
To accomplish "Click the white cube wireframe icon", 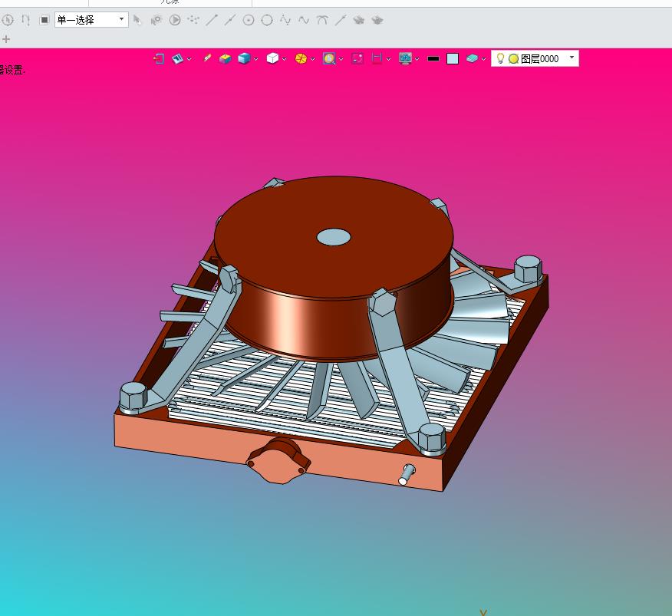I will click(272, 58).
